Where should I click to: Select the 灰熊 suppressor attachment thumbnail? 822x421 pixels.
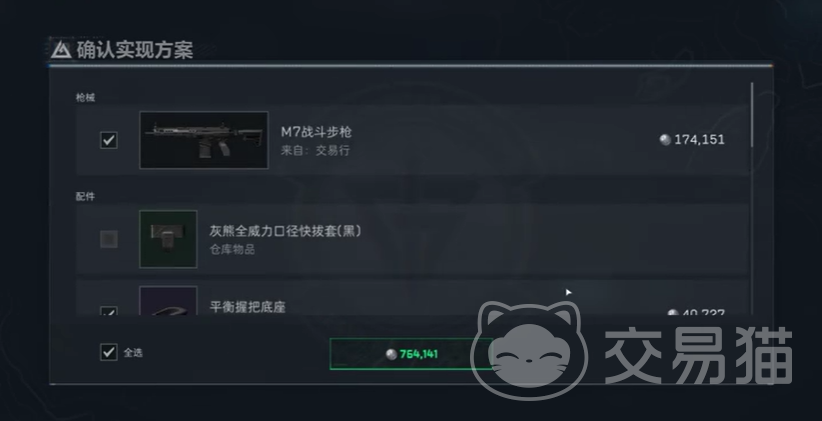click(x=168, y=239)
